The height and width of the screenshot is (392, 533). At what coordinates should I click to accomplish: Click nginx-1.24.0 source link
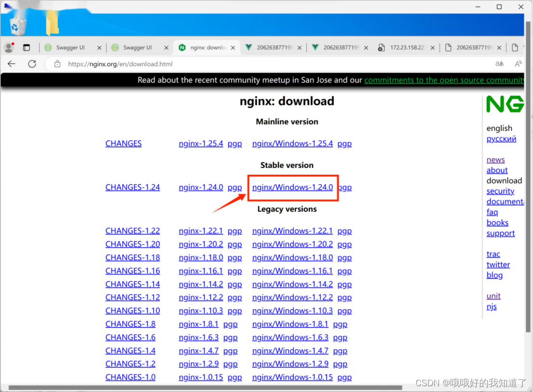pos(201,187)
